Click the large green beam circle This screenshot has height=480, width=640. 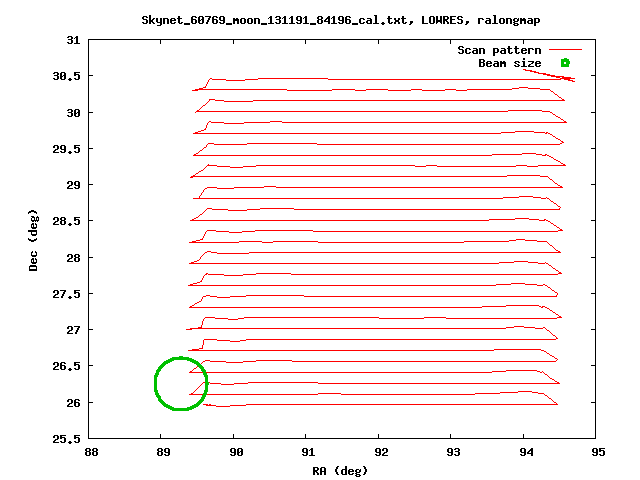pos(181,383)
